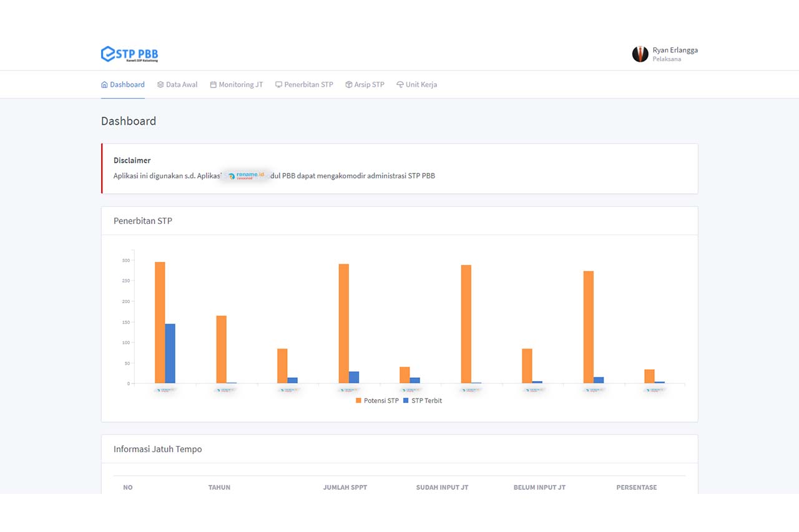The image size is (799, 532).
Task: Open the Ryan Erlangga user menu
Action: tap(675, 51)
